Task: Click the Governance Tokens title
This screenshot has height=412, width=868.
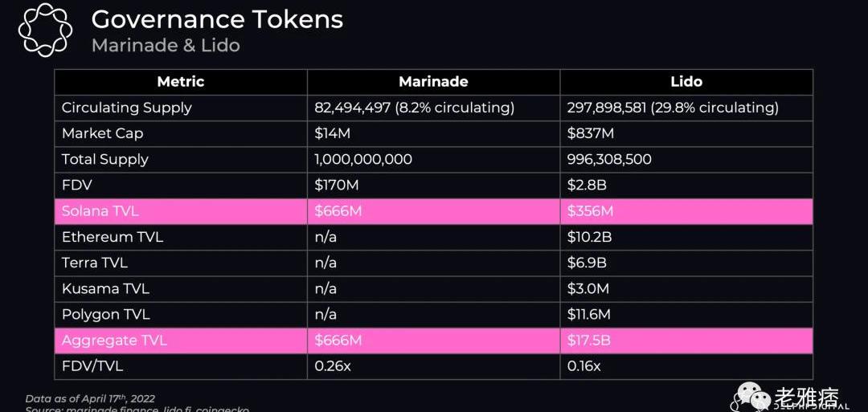Action: tap(217, 19)
